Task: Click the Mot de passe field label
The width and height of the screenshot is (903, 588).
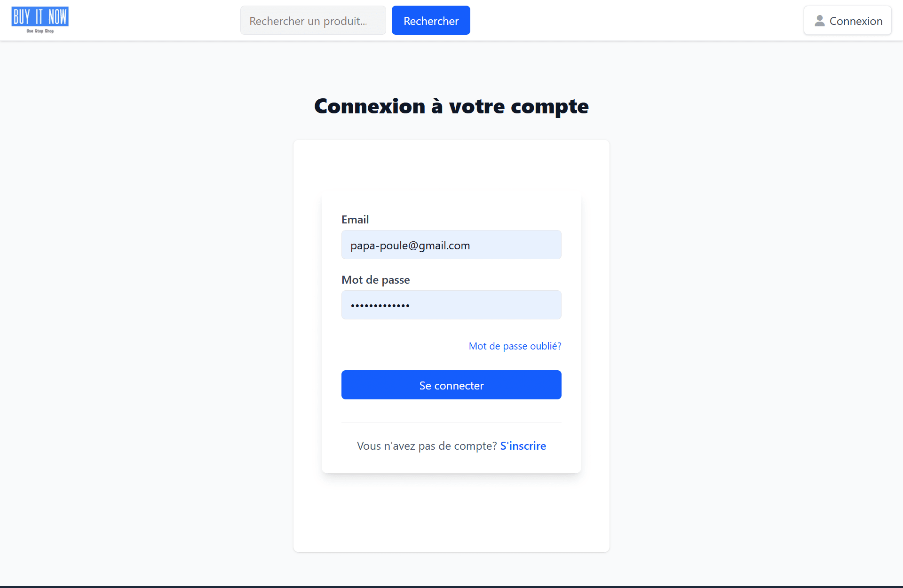Action: click(375, 280)
